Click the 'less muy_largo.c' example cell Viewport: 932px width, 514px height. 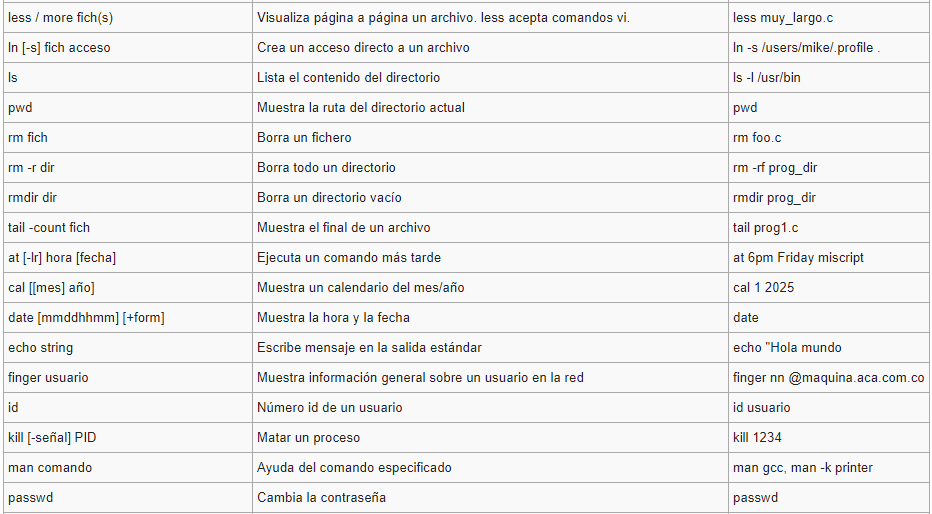pyautogui.click(x=781, y=18)
